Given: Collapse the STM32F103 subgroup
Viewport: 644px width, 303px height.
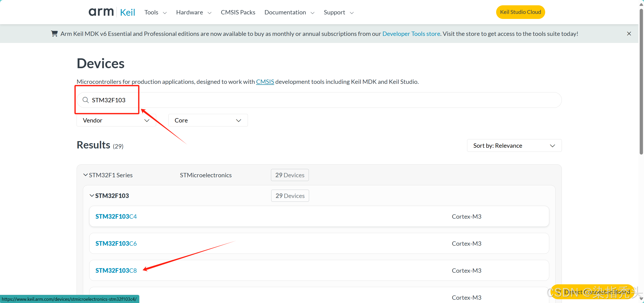Looking at the screenshot, I should (x=92, y=195).
